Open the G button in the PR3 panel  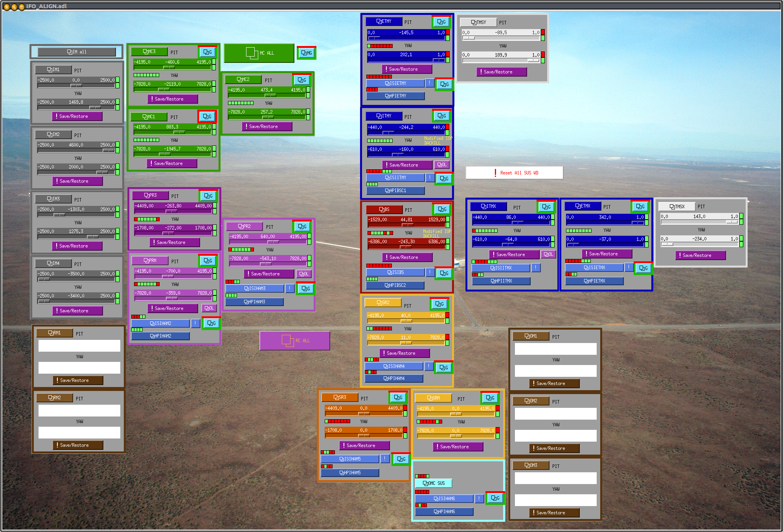coord(208,196)
